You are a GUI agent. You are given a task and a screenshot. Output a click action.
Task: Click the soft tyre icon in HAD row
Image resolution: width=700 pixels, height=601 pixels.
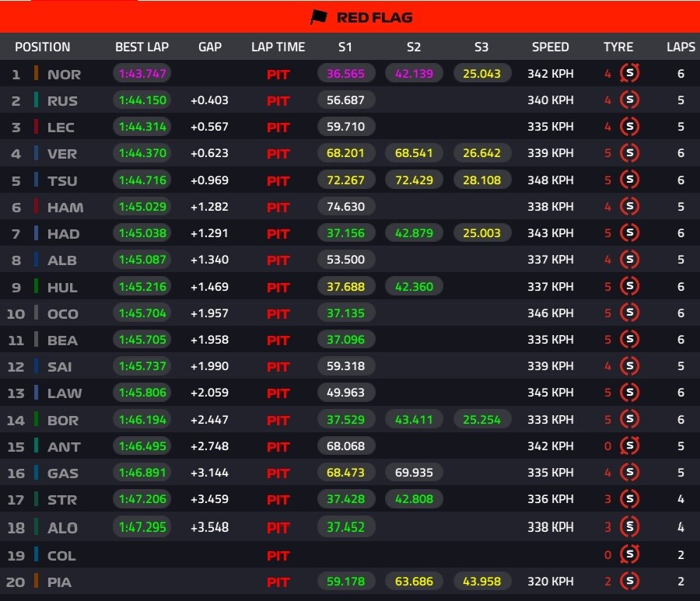(x=629, y=233)
